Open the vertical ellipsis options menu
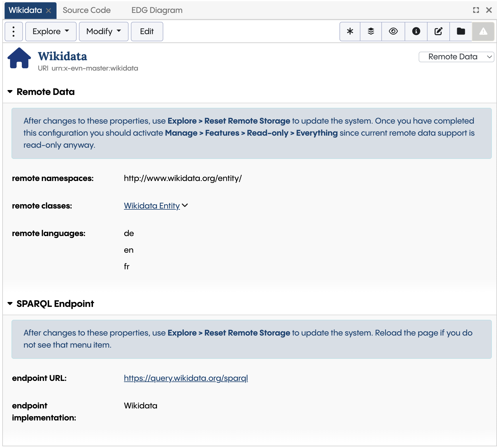Viewport: 497px width, 448px height. tap(13, 32)
